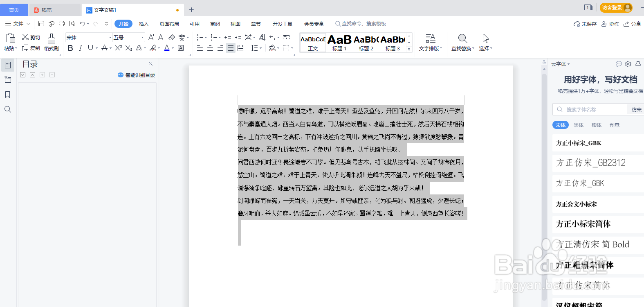Click the Collaborate (协作) button
Image resolution: width=644 pixels, height=307 pixels.
(x=610, y=24)
